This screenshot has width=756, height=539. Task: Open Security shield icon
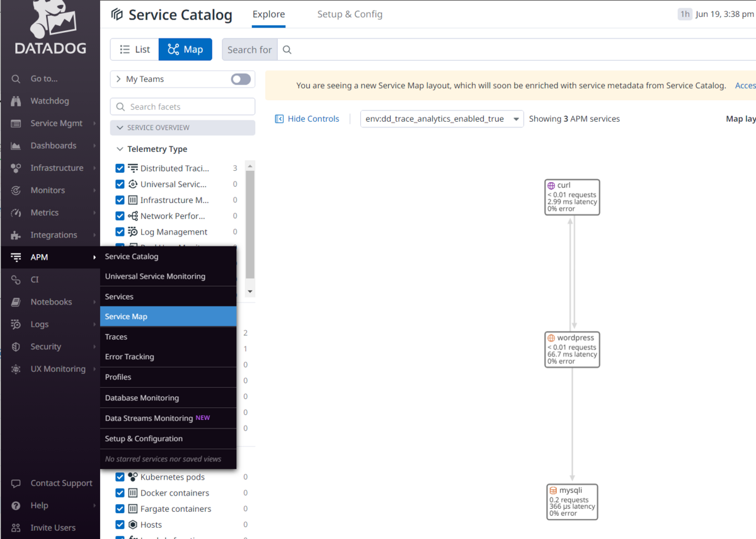pos(16,347)
